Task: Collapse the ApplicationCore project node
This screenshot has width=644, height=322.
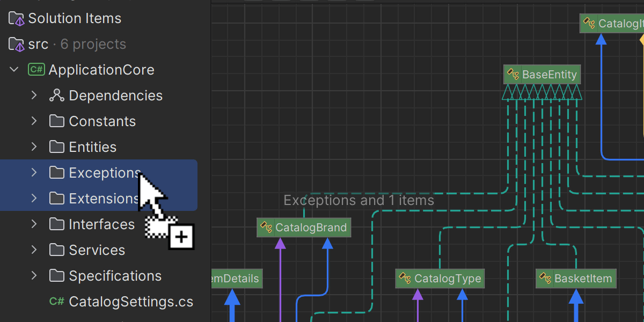Action: (x=14, y=70)
